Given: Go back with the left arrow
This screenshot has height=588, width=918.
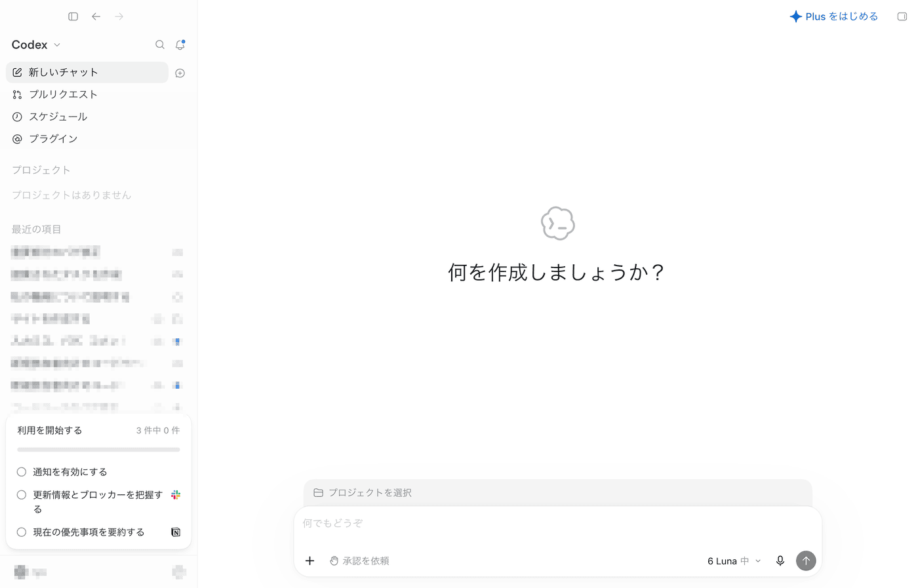Looking at the screenshot, I should pyautogui.click(x=96, y=16).
